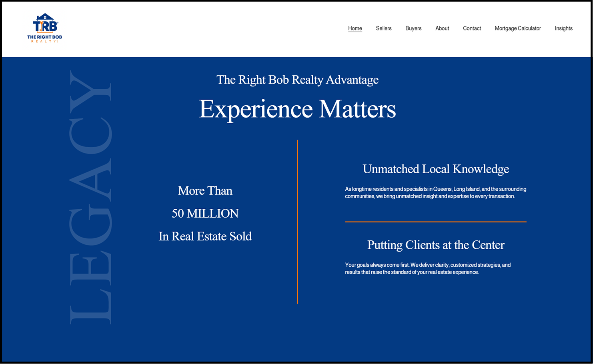The image size is (593, 364).
Task: Open the Home nav link
Action: point(355,28)
